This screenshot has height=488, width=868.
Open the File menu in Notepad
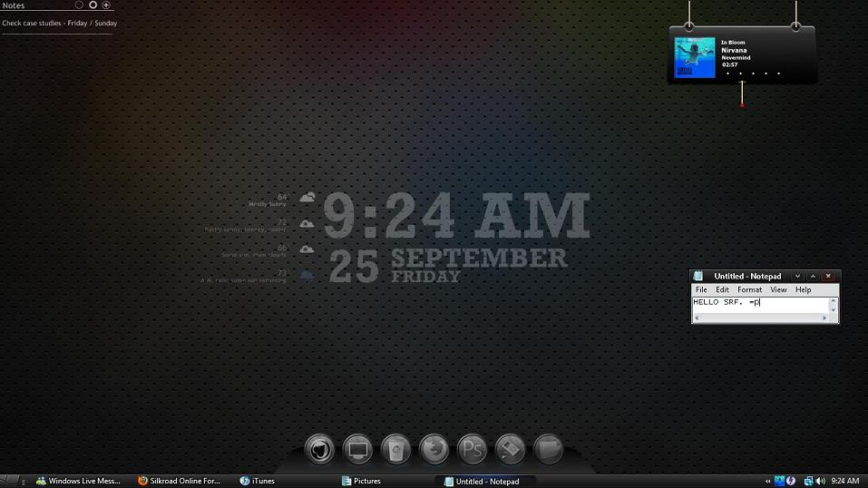(701, 289)
